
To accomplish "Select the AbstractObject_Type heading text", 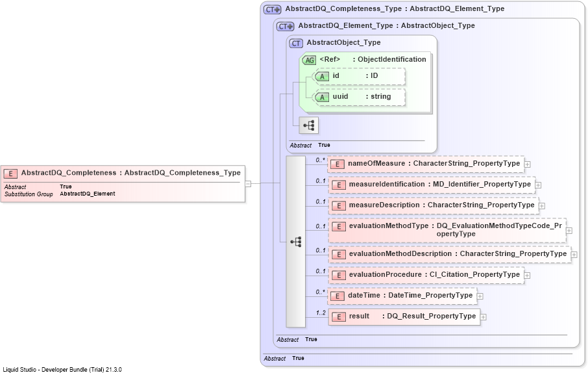I will (x=343, y=42).
